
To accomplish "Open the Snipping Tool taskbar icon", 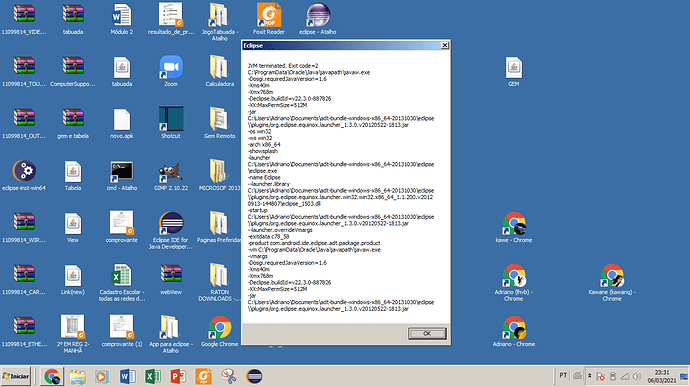I will (x=229, y=376).
